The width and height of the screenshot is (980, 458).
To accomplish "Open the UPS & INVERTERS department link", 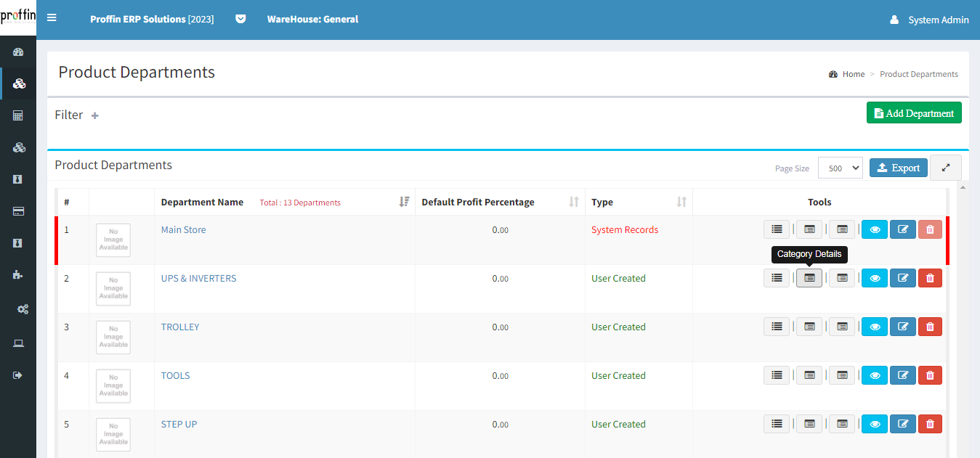I will [x=198, y=278].
